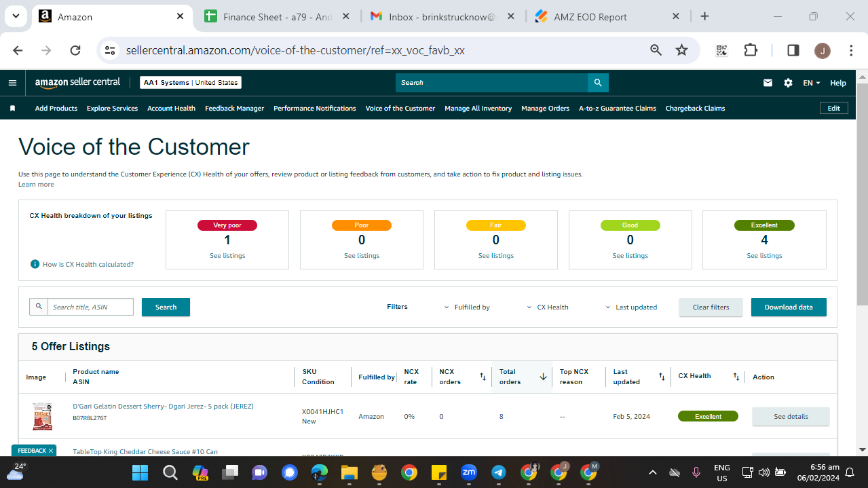Viewport: 868px width, 488px height.
Task: Open Performance Notifications menu item
Action: tap(315, 108)
